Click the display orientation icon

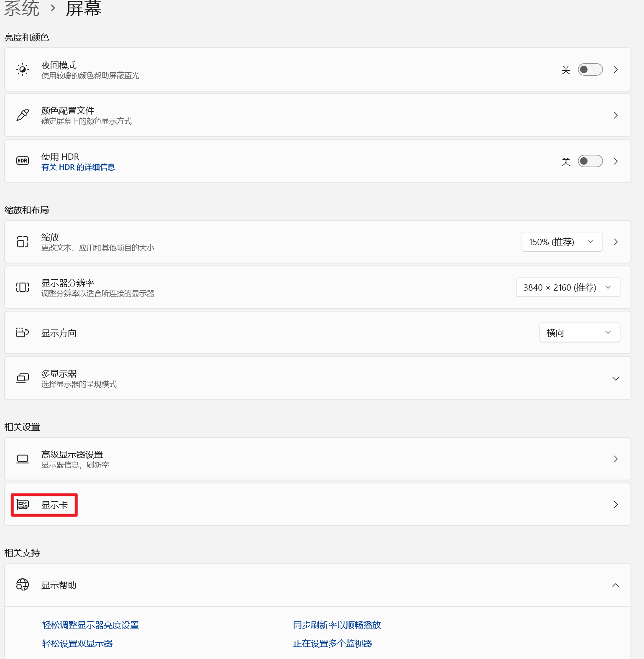pos(23,332)
